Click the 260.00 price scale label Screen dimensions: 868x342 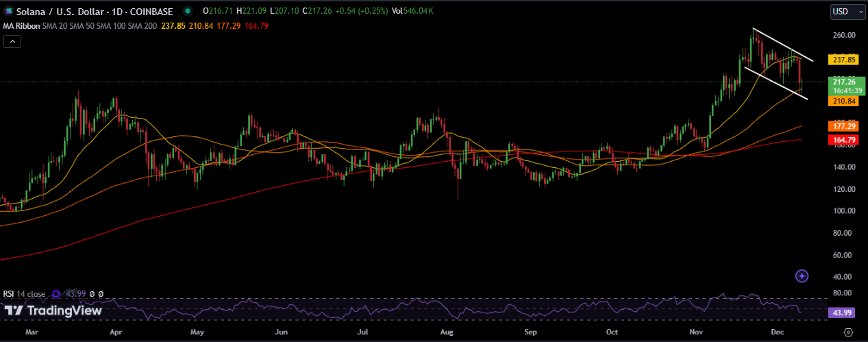(844, 36)
